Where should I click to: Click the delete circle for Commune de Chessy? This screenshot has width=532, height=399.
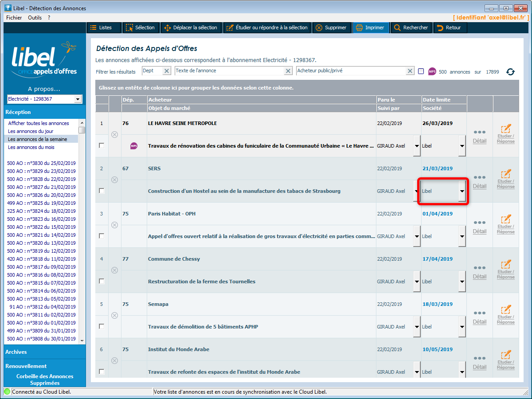(x=114, y=270)
